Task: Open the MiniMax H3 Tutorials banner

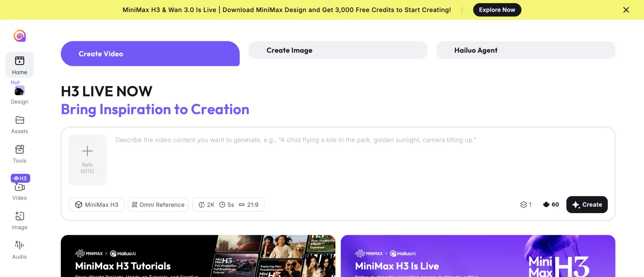Action: (198, 256)
